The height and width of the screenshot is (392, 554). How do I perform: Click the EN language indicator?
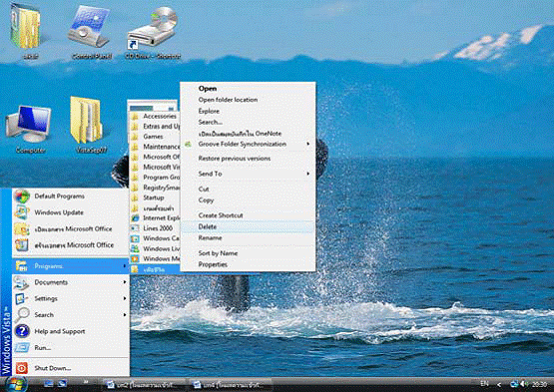point(484,384)
